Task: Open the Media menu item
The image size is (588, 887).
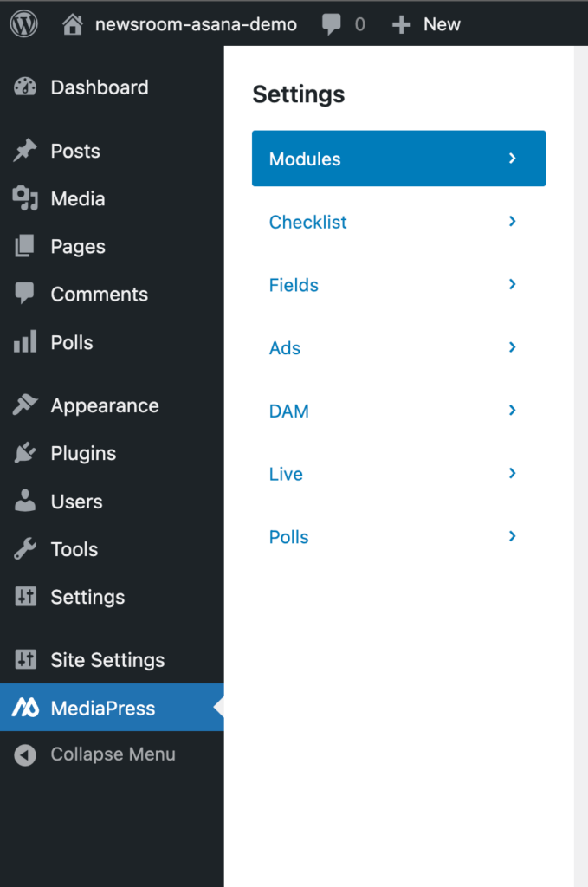Action: tap(77, 198)
